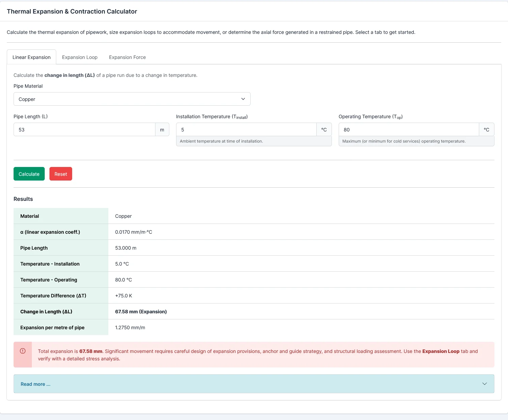This screenshot has height=420, width=508.
Task: Click the bold Expansion Loop text in alert
Action: click(x=441, y=351)
